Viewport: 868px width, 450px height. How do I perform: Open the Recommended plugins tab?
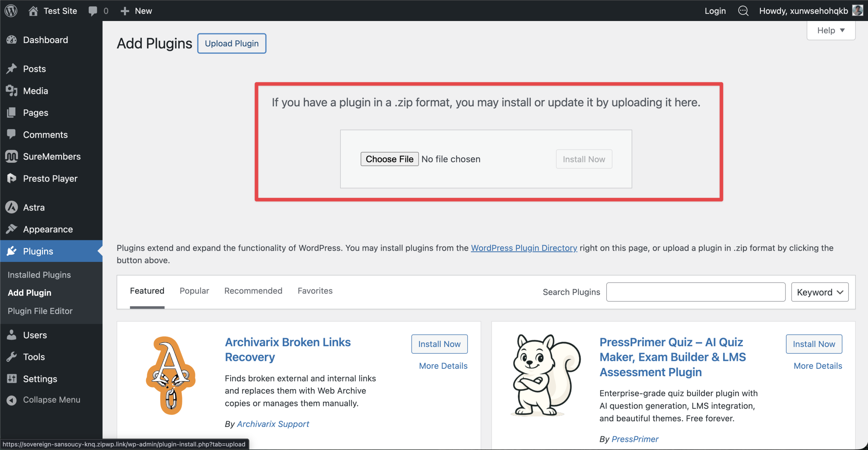253,291
